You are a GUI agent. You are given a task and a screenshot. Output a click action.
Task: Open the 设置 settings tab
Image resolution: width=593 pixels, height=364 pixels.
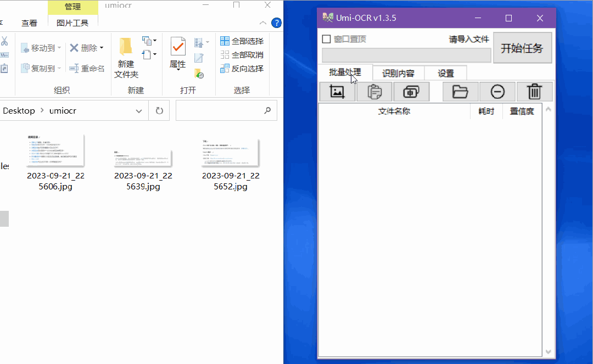[x=446, y=73]
